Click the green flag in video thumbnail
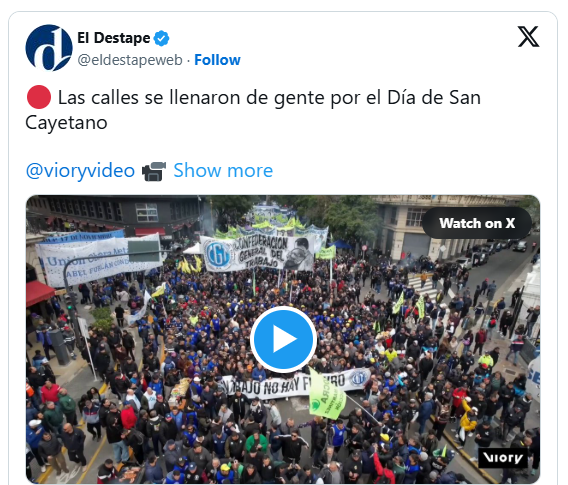The height and width of the screenshot is (485, 568). coord(326,394)
